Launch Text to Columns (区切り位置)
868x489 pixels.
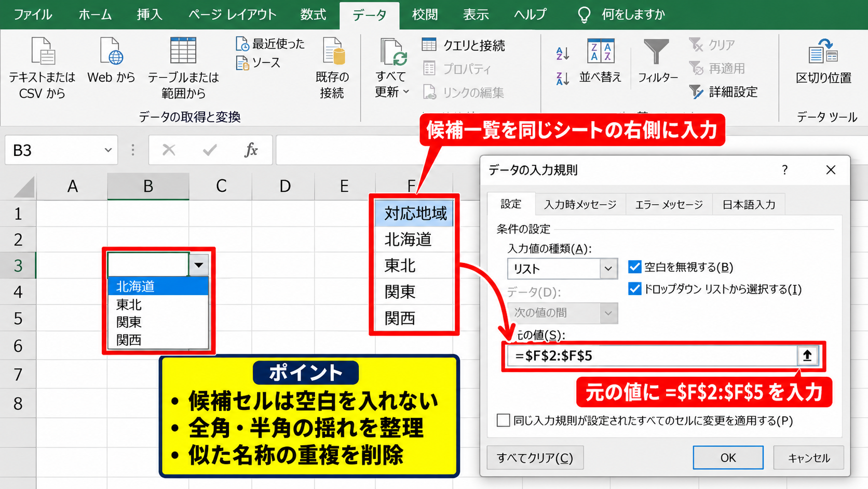pos(824,61)
